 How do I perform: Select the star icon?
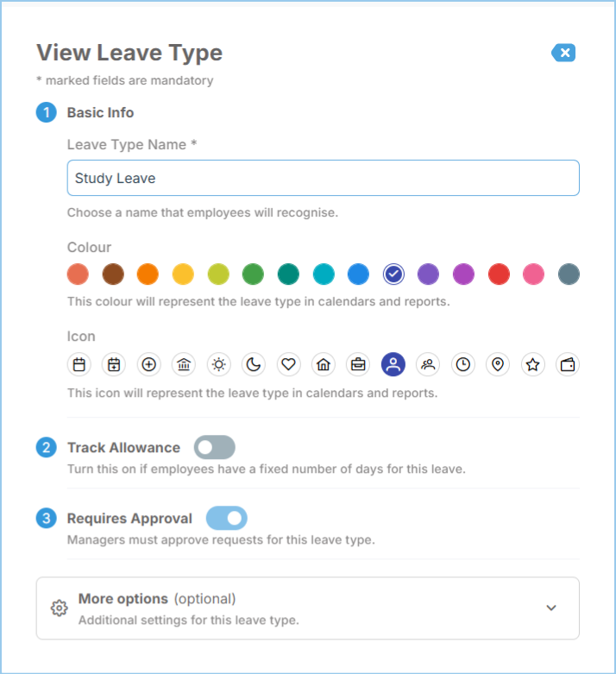point(532,364)
